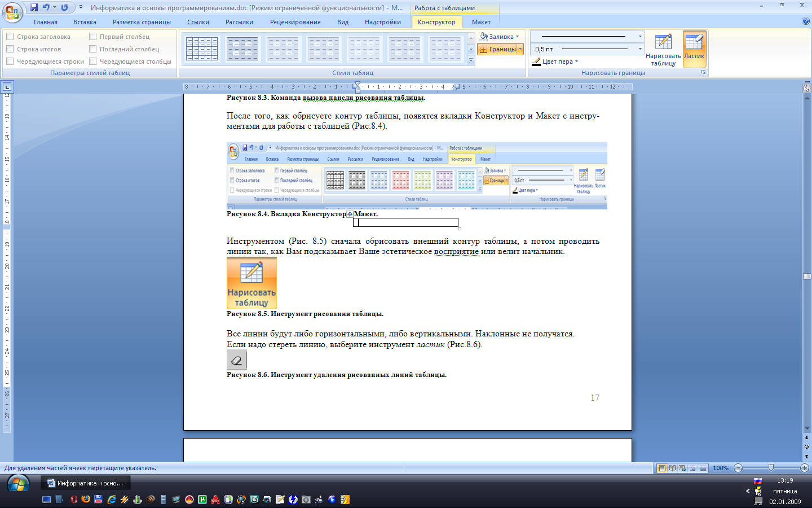Apply the second table style with dark header

pos(242,49)
